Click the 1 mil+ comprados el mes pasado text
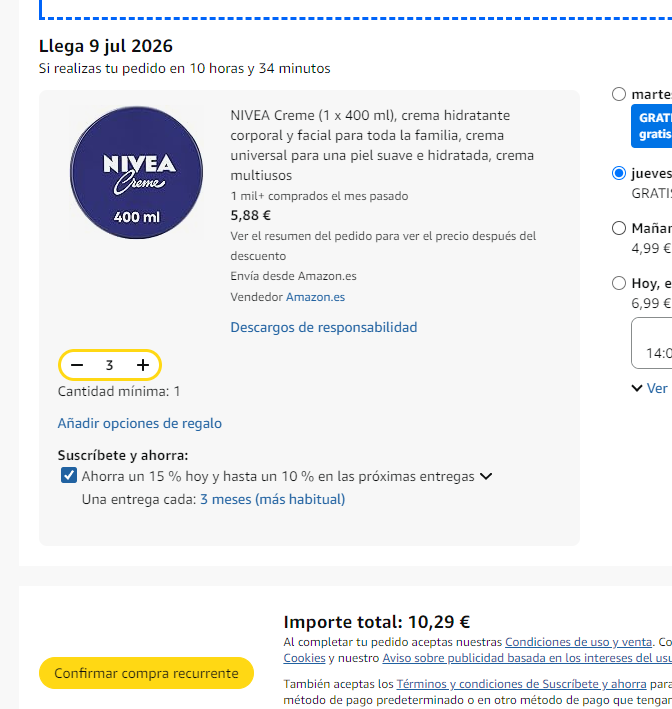The width and height of the screenshot is (672, 709). point(319,196)
